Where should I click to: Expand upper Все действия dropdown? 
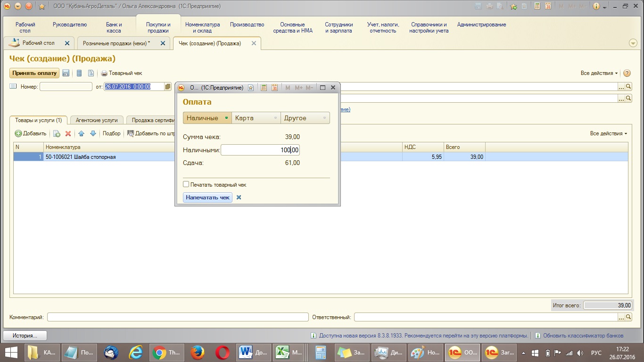tap(599, 73)
